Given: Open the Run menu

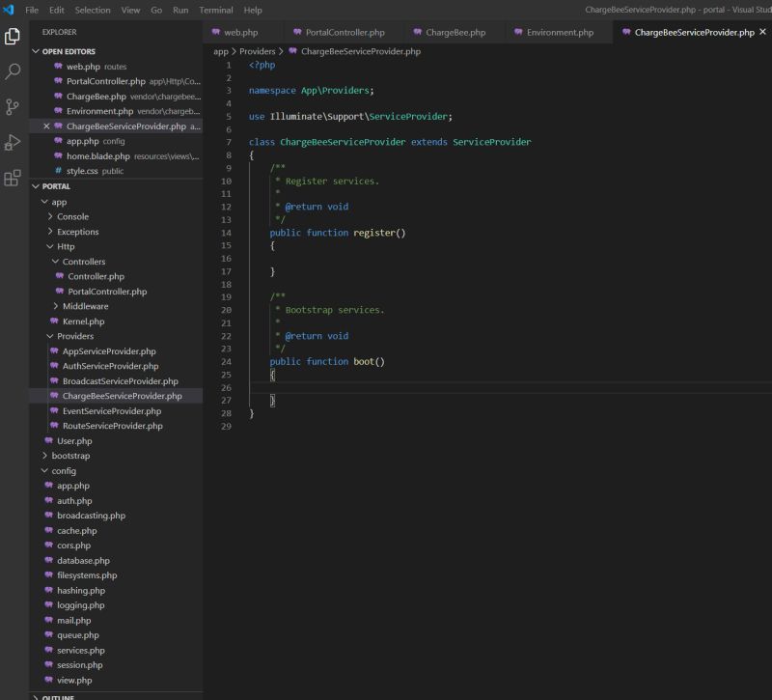Looking at the screenshot, I should click(x=180, y=10).
